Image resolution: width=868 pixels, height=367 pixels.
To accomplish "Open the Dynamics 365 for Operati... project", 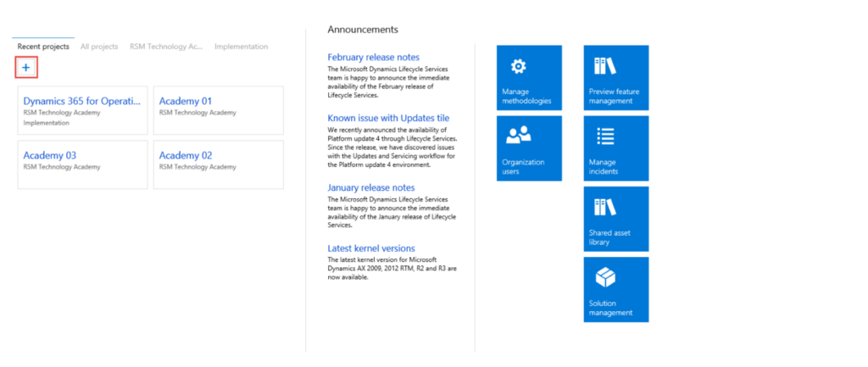I will [82, 110].
